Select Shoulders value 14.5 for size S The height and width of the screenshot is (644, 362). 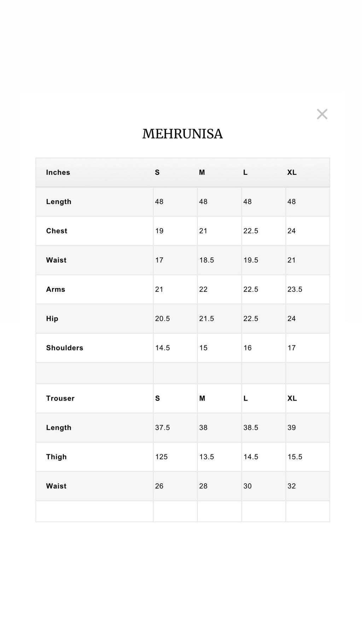(x=162, y=348)
